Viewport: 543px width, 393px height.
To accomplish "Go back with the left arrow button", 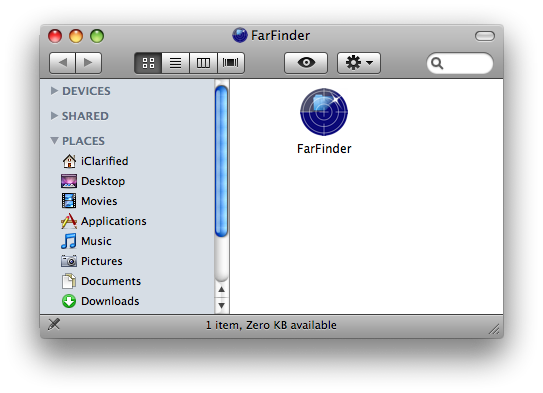I will click(x=62, y=63).
